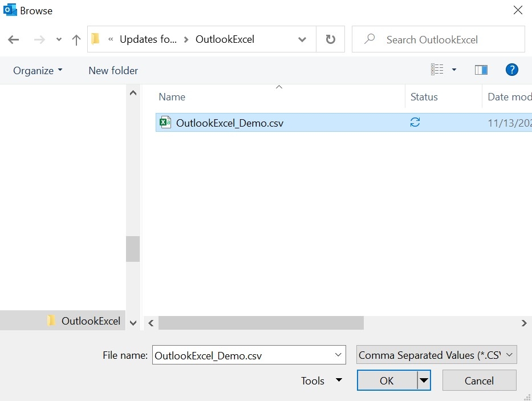Click the Excel CSV file icon

coord(164,122)
